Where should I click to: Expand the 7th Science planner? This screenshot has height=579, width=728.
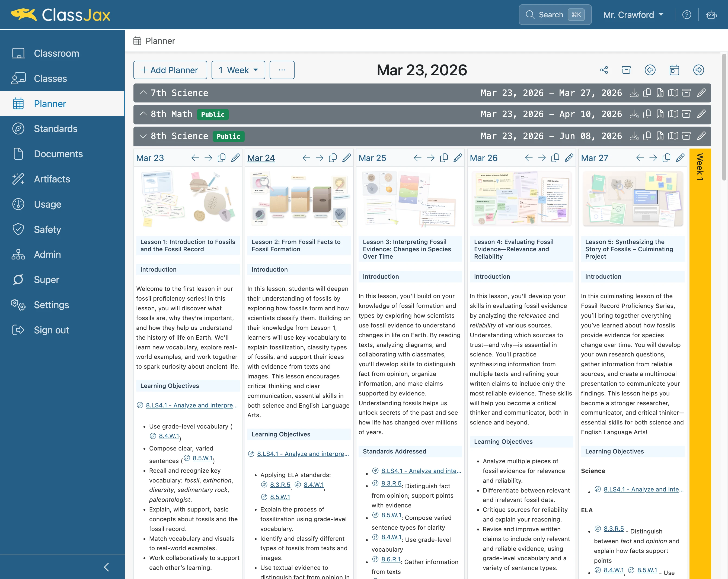tap(143, 93)
